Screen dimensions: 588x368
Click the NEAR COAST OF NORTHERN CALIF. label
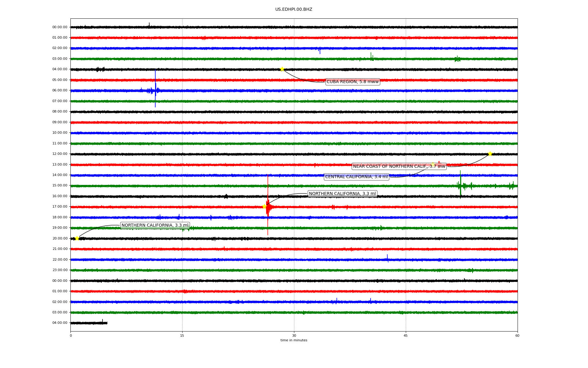click(x=399, y=167)
